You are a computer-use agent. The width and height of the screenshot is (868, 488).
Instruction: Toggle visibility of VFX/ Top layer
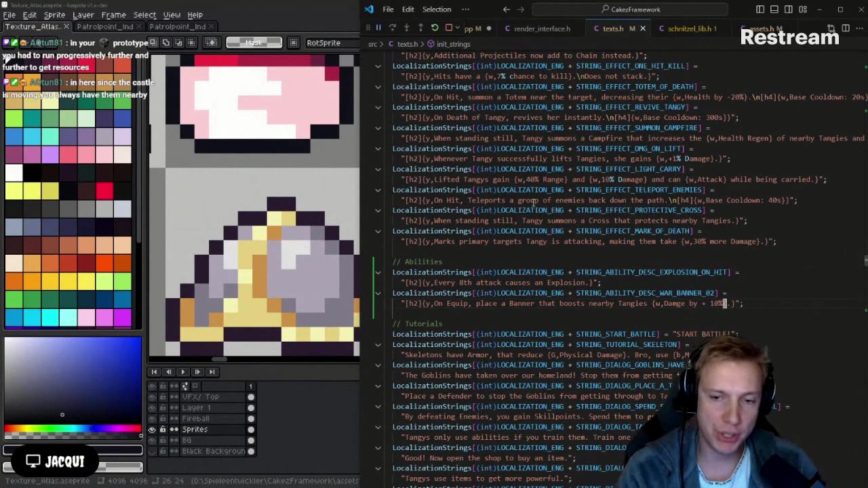coord(152,397)
